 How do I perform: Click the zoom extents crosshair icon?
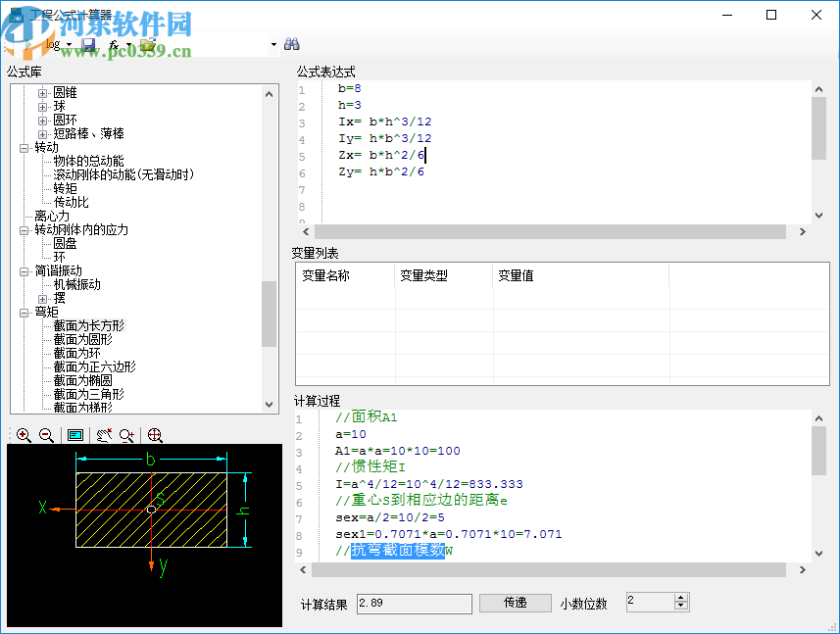[155, 435]
